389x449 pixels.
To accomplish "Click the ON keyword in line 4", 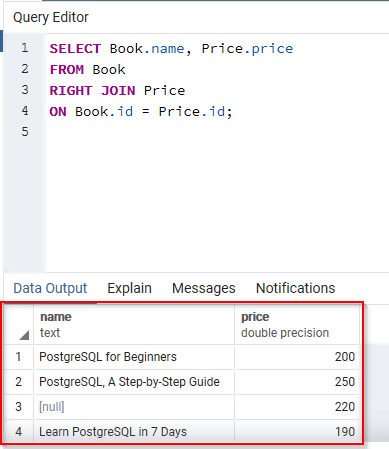I will point(58,112).
